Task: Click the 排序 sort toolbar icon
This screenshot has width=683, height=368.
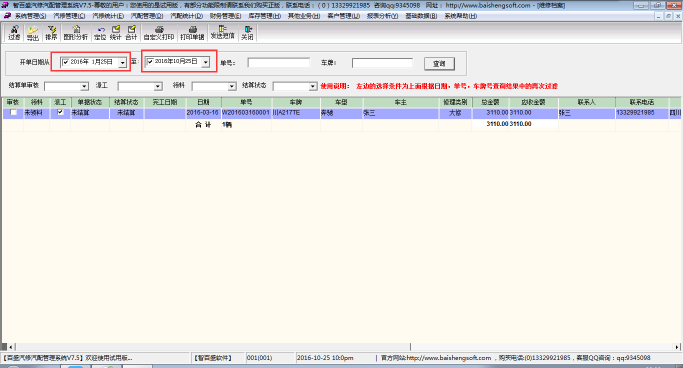Action: coord(51,33)
